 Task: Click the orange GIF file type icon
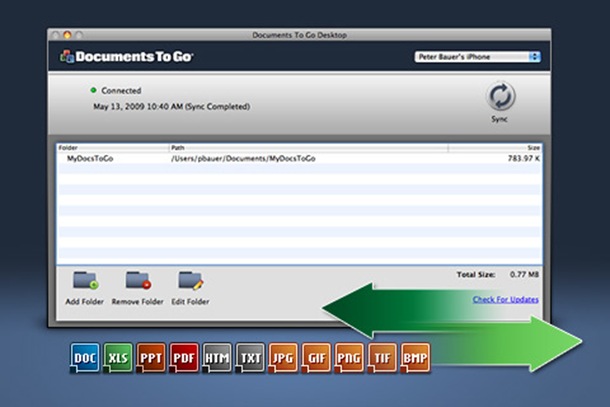pyautogui.click(x=316, y=358)
